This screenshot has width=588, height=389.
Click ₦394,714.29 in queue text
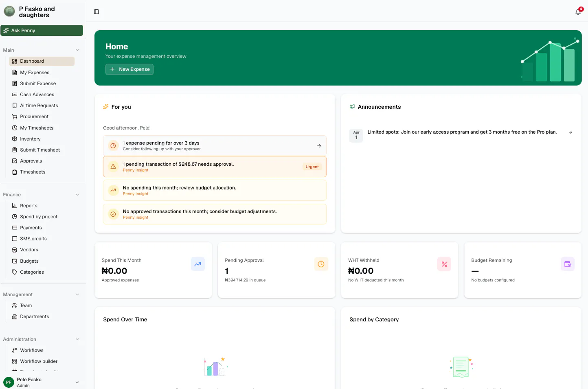click(x=245, y=280)
